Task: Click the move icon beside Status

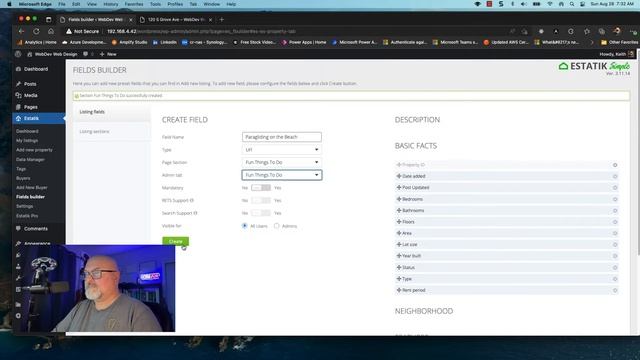Action: click(x=399, y=267)
